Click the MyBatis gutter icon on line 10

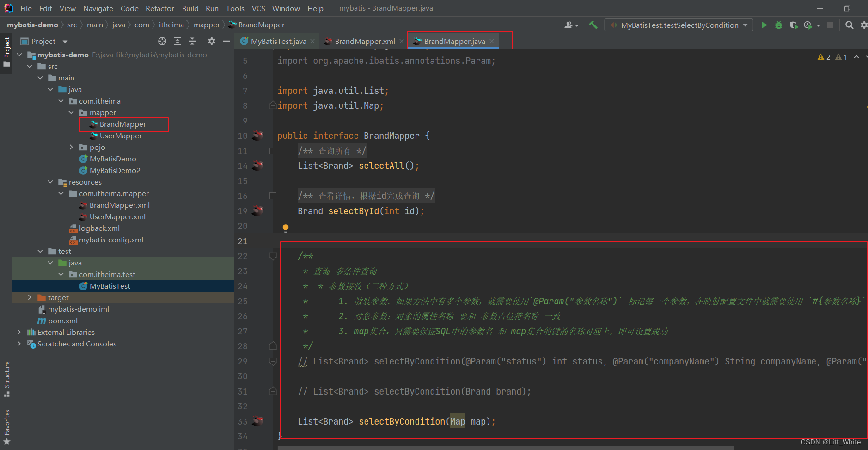point(258,136)
